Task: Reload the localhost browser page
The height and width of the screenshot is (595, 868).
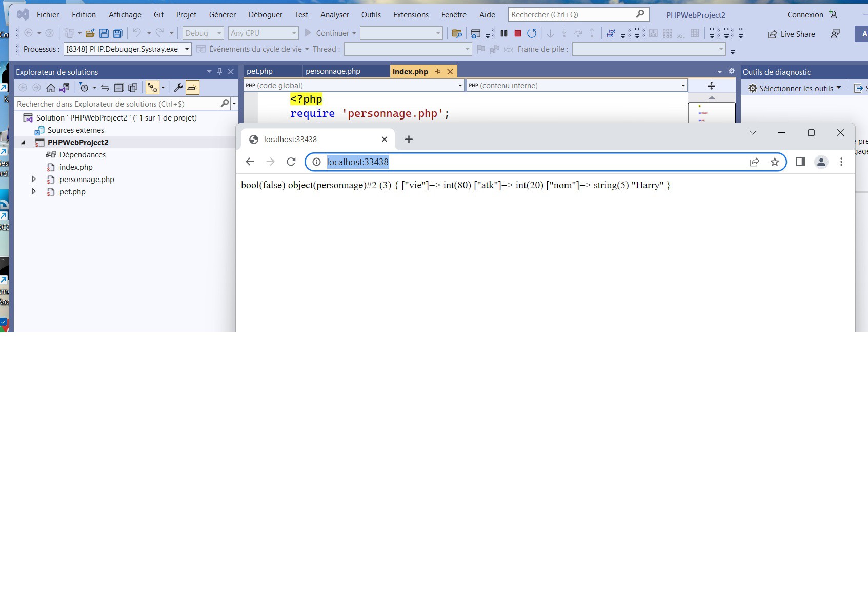Action: coord(291,162)
